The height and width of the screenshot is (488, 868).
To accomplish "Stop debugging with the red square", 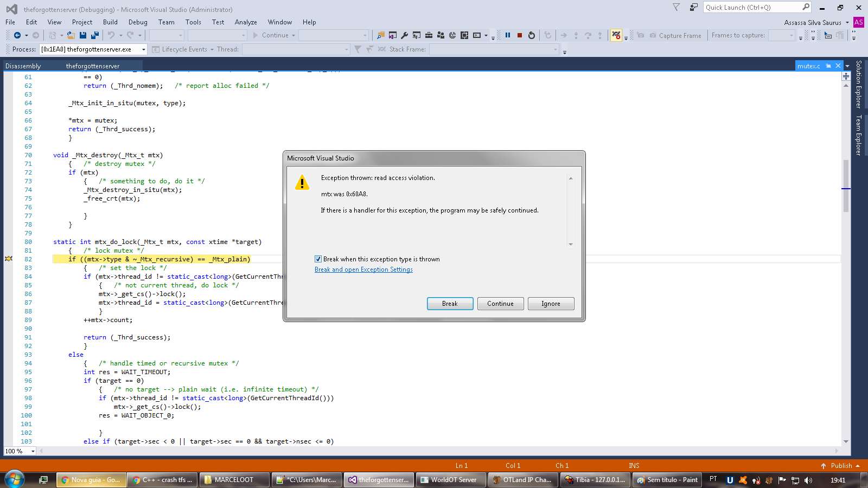I will (520, 35).
